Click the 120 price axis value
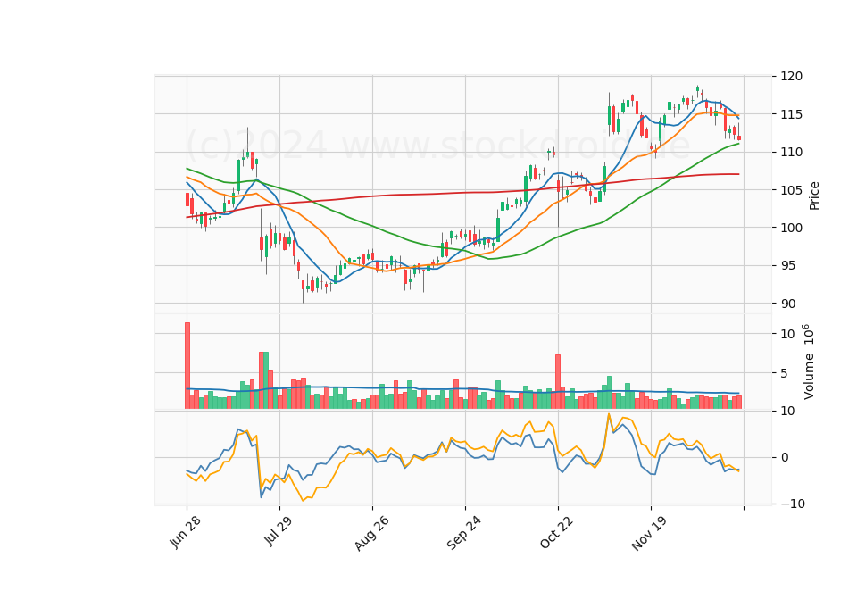The height and width of the screenshot is (616, 857). click(792, 77)
